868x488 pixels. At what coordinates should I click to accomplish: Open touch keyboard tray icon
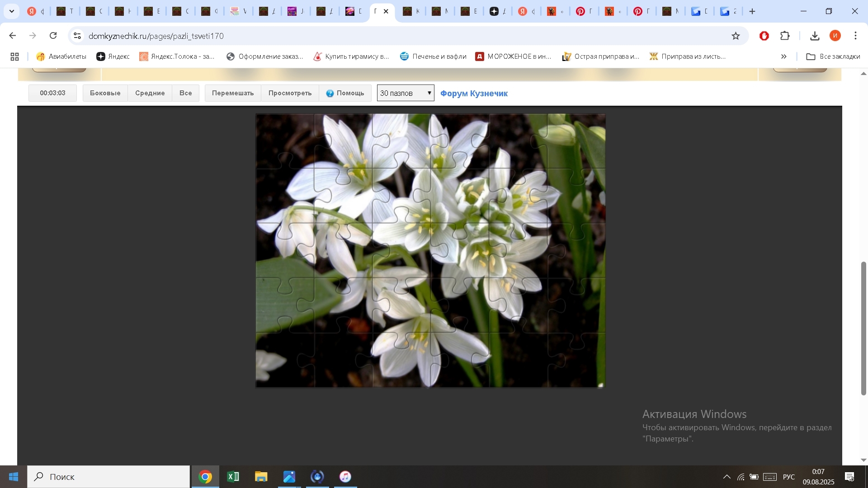[770, 477]
